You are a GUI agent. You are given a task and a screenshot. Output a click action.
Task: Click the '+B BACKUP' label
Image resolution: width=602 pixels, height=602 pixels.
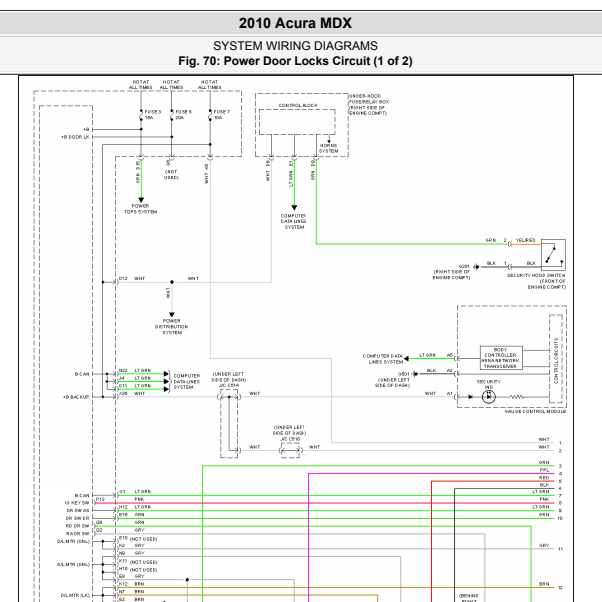[76, 397]
